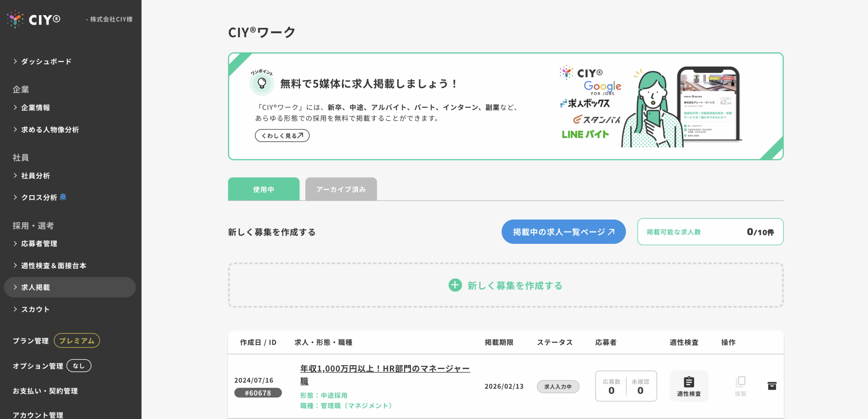This screenshot has height=419, width=868.
Task: Click 掲載中の求人一覧ページ button
Action: pos(563,232)
